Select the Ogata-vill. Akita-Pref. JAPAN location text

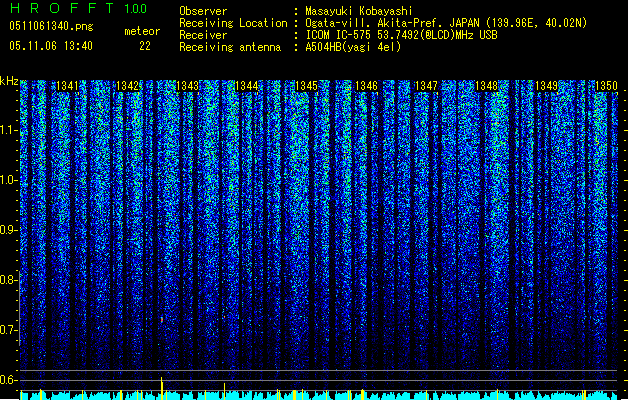pyautogui.click(x=446, y=23)
